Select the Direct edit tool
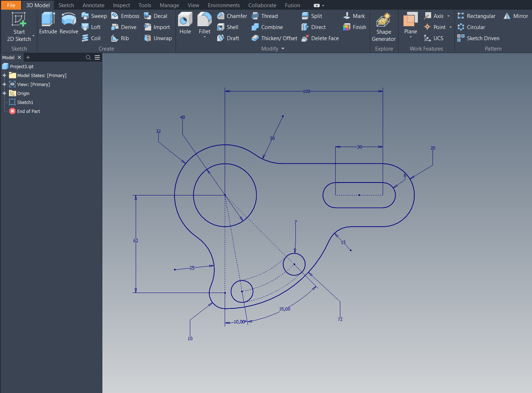 point(313,27)
